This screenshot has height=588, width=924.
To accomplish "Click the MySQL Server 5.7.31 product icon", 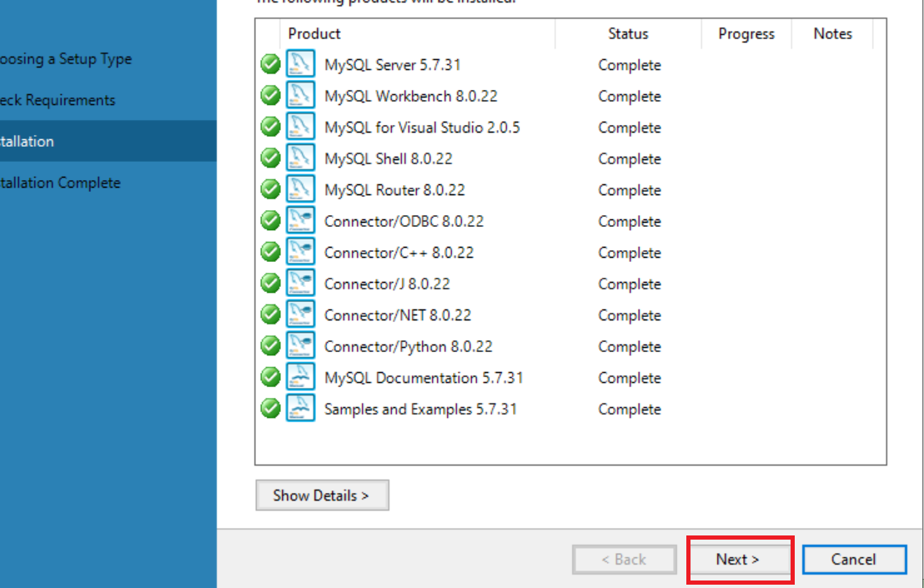I will [x=300, y=63].
